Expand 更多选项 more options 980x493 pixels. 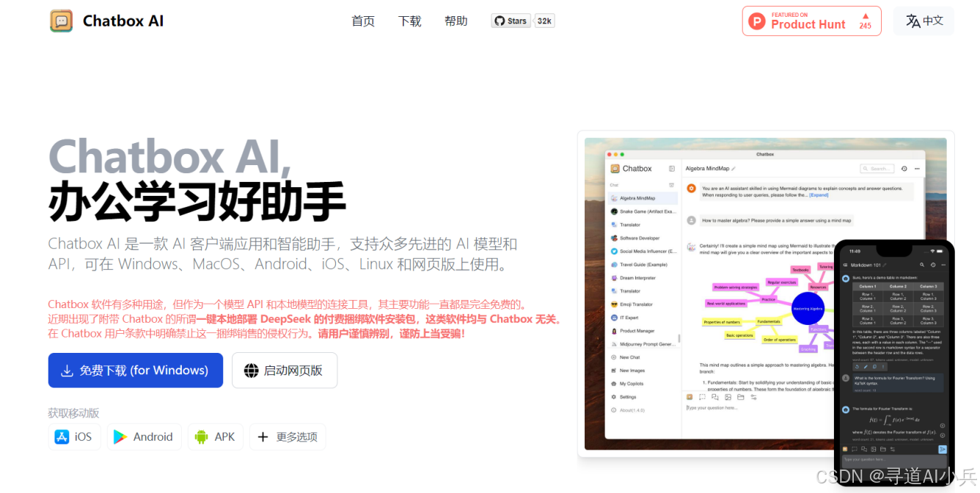tap(288, 437)
